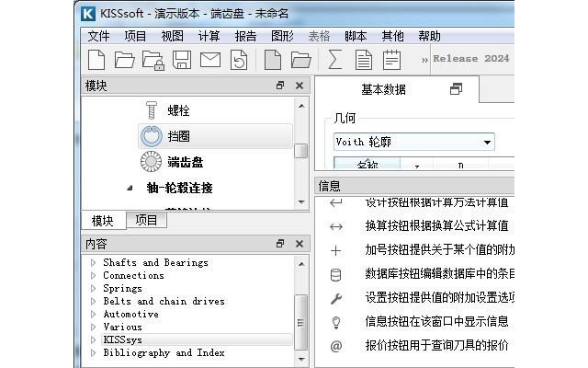Click the 信息 panel header
Image resolution: width=588 pixels, height=368 pixels.
[x=414, y=186]
